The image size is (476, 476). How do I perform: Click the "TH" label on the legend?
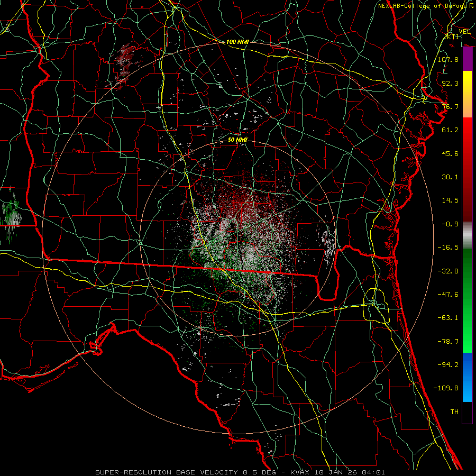[x=454, y=411]
